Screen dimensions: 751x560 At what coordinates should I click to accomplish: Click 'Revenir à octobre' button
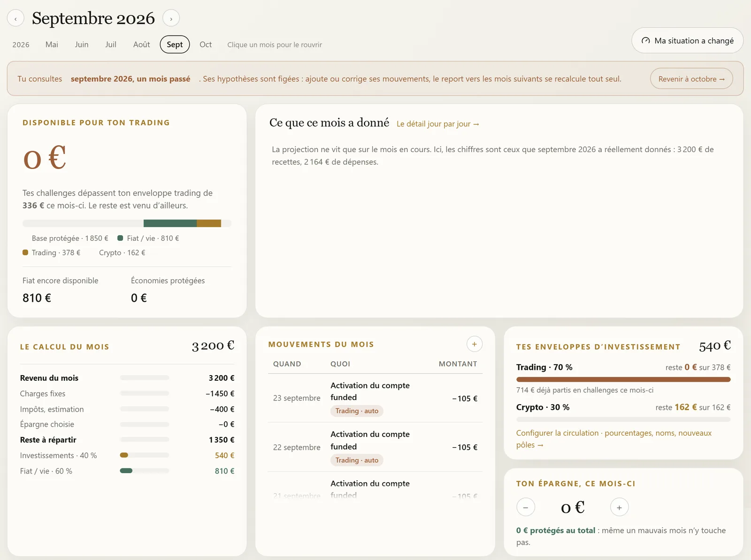[x=691, y=79]
